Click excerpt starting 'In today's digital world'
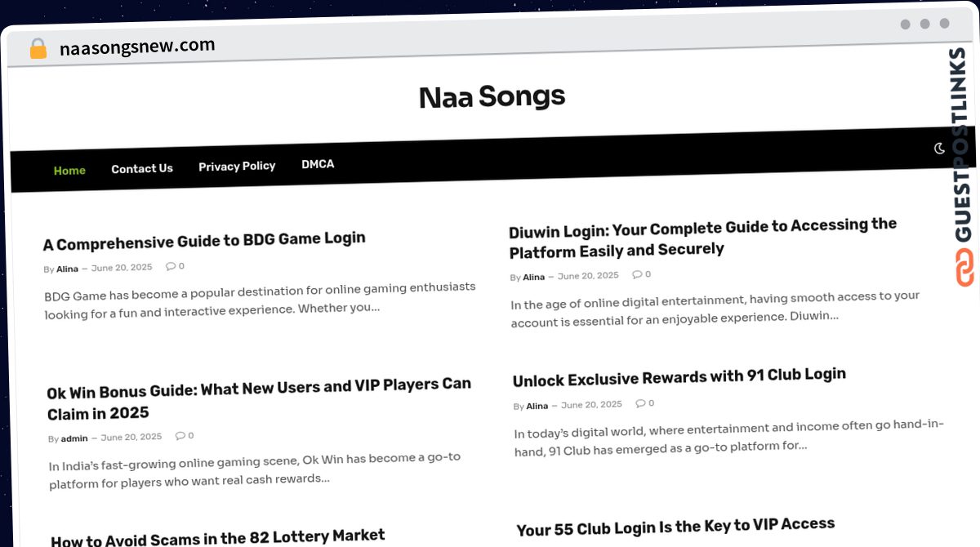Image resolution: width=980 pixels, height=547 pixels. coord(729,437)
